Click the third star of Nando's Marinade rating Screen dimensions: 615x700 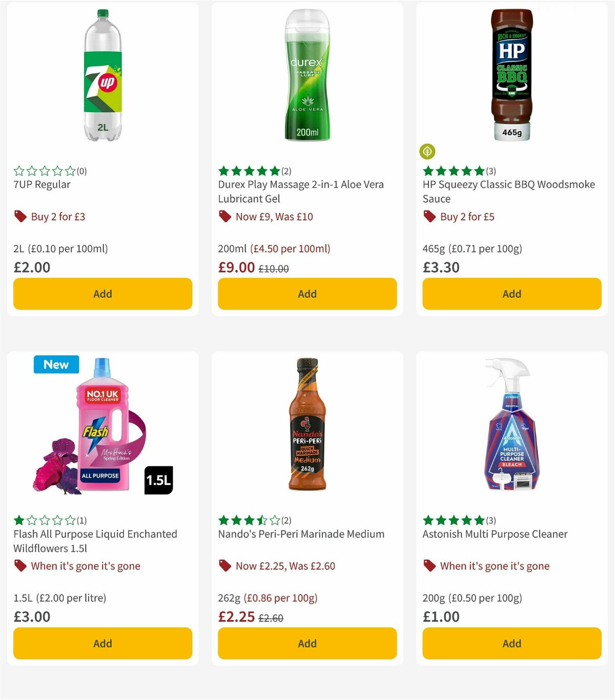click(x=248, y=520)
